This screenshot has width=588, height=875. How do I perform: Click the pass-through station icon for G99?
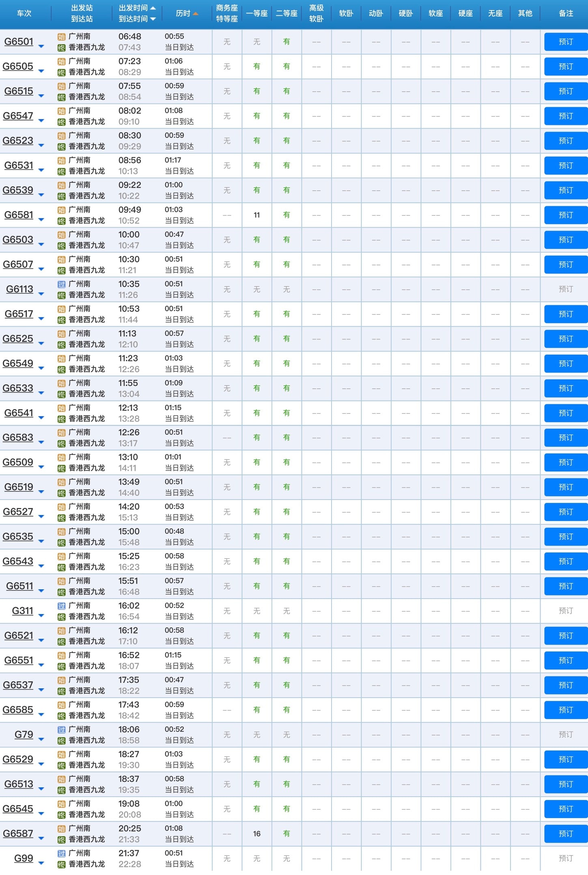coord(61,853)
